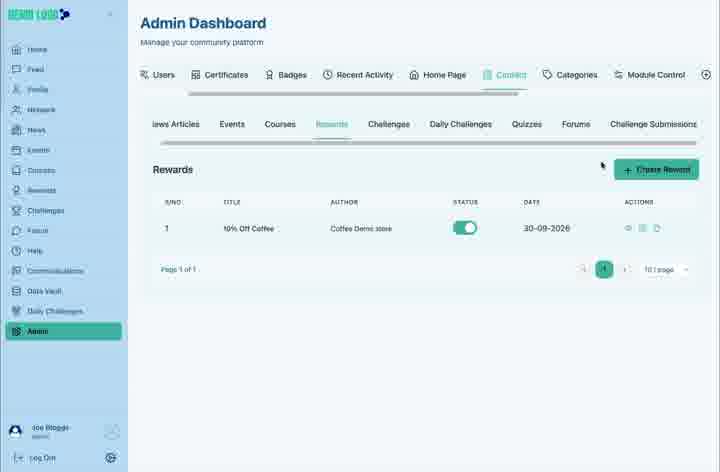Select the Content admin tab

click(x=504, y=75)
